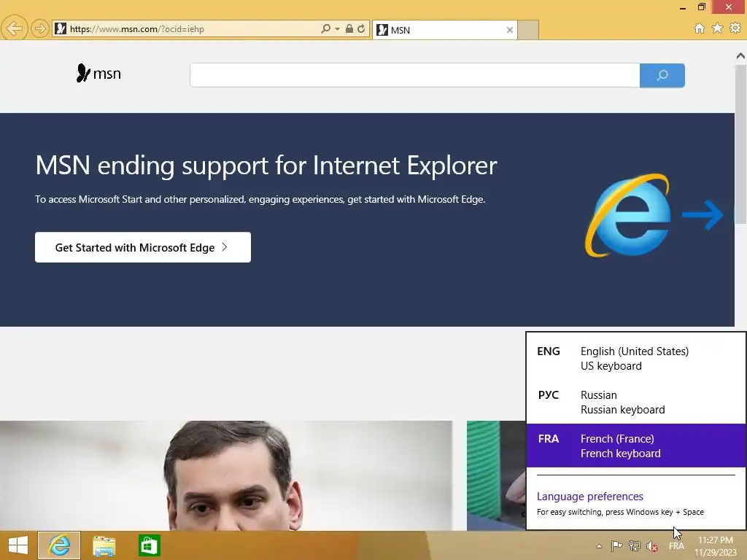Click the address bar search magnifier icon
The image size is (747, 560).
click(x=326, y=28)
